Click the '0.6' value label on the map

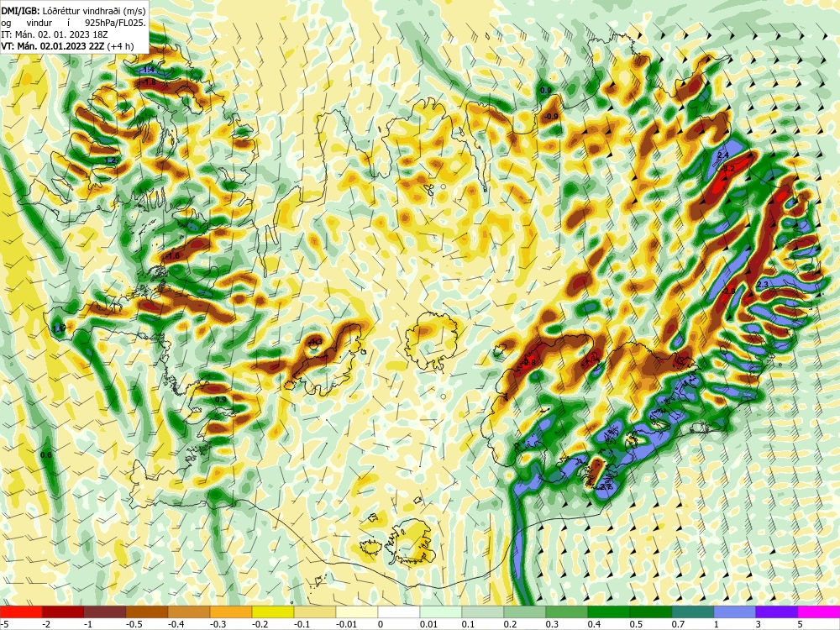pos(46,454)
